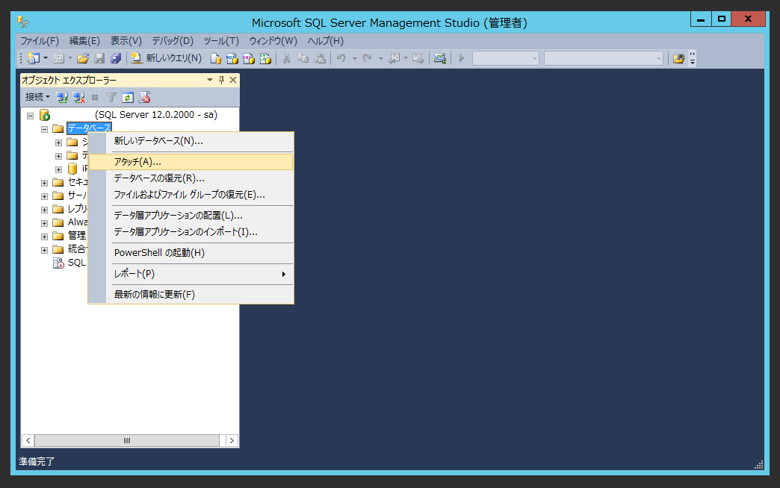
Task: Collapse the SQL Server 12.0.2000 server node
Action: [x=30, y=115]
